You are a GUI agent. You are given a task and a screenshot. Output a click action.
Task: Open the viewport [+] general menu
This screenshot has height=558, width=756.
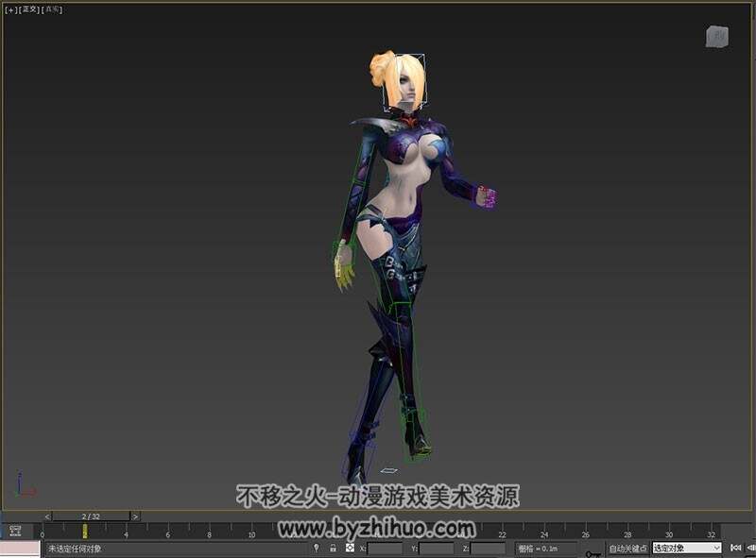pyautogui.click(x=10, y=9)
